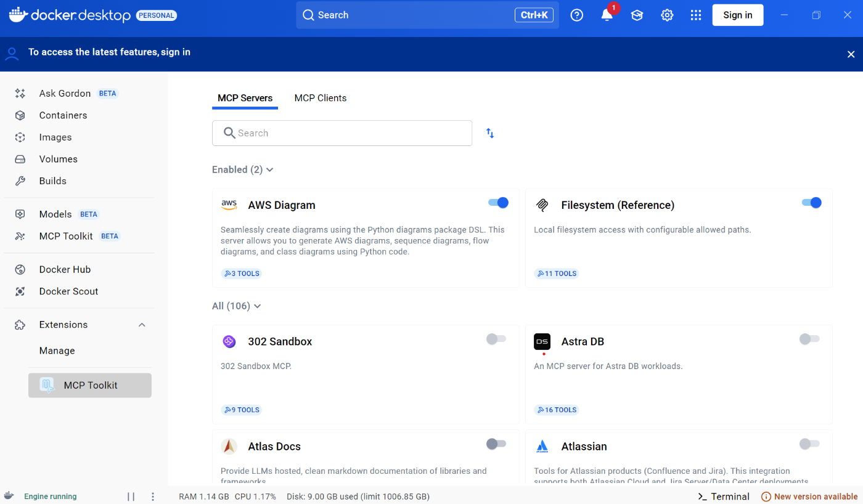The width and height of the screenshot is (863, 504).
Task: Click the Disk: 9.00 GB used readout
Action: coord(358,497)
